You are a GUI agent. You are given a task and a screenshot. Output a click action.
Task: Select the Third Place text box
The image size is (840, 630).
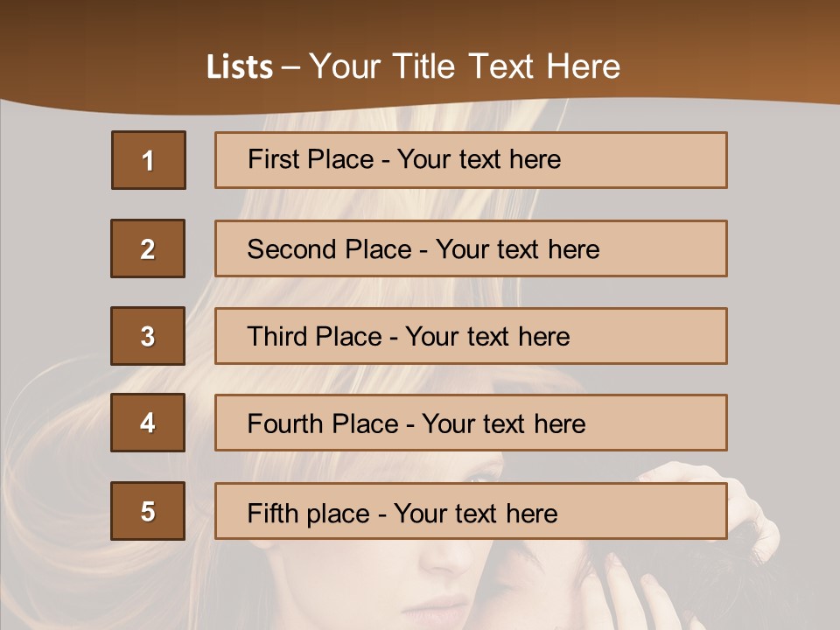point(471,336)
